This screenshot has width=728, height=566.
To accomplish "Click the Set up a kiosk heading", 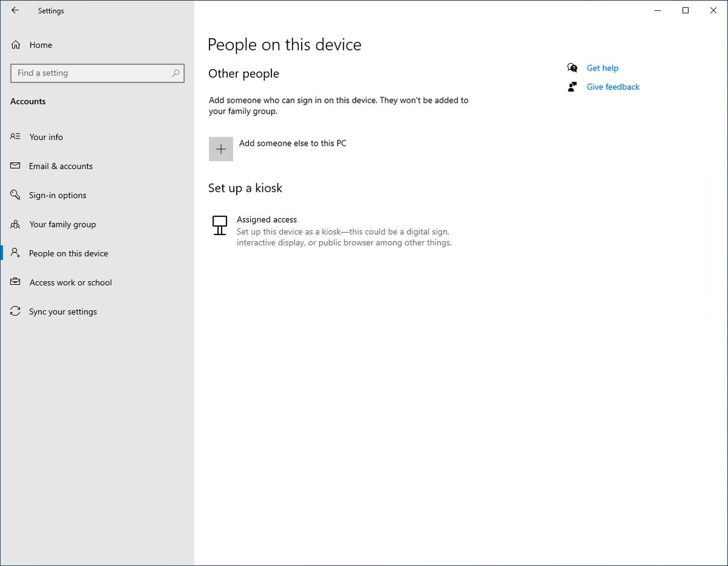I will pyautogui.click(x=245, y=188).
